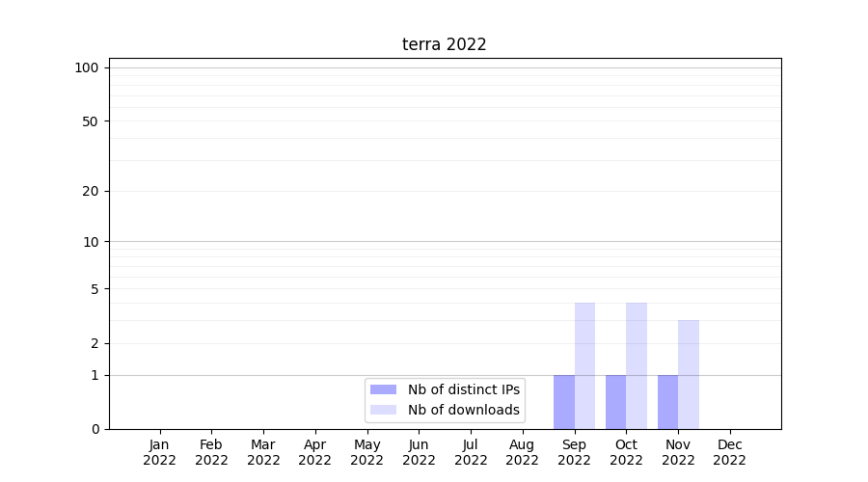
Task: Select the 'Dec 2022' x-axis label
Action: (729, 452)
